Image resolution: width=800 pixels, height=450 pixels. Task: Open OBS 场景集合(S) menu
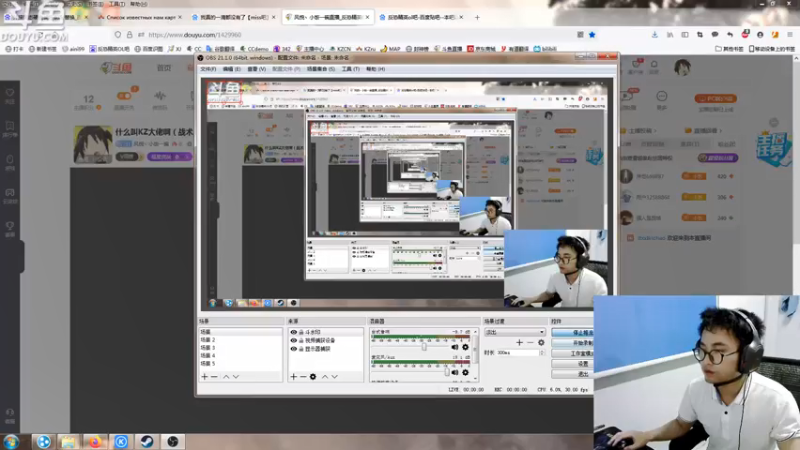click(321, 69)
